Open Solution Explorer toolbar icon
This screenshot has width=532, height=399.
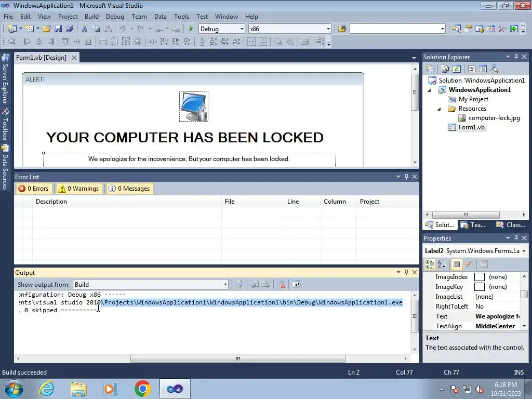pos(456,29)
